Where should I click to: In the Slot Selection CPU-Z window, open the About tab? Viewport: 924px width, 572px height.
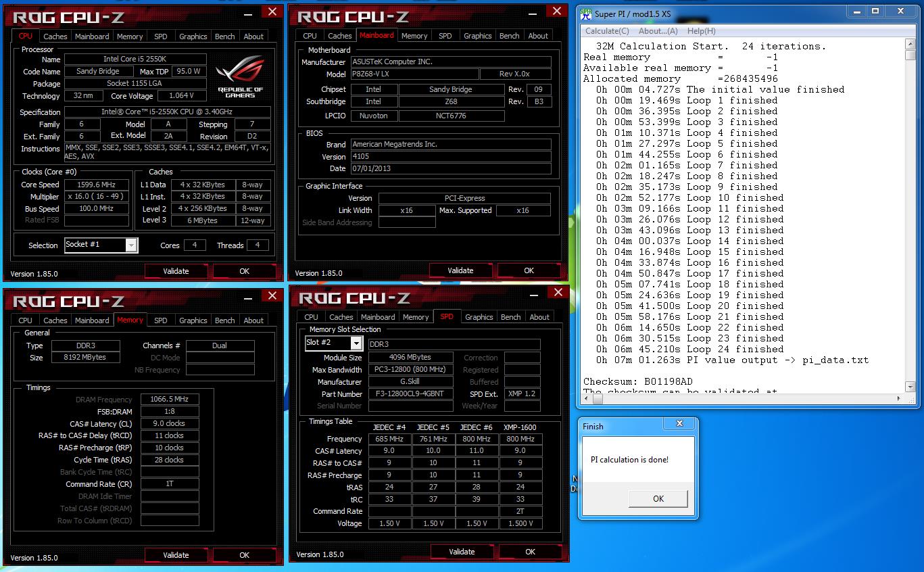tap(539, 317)
